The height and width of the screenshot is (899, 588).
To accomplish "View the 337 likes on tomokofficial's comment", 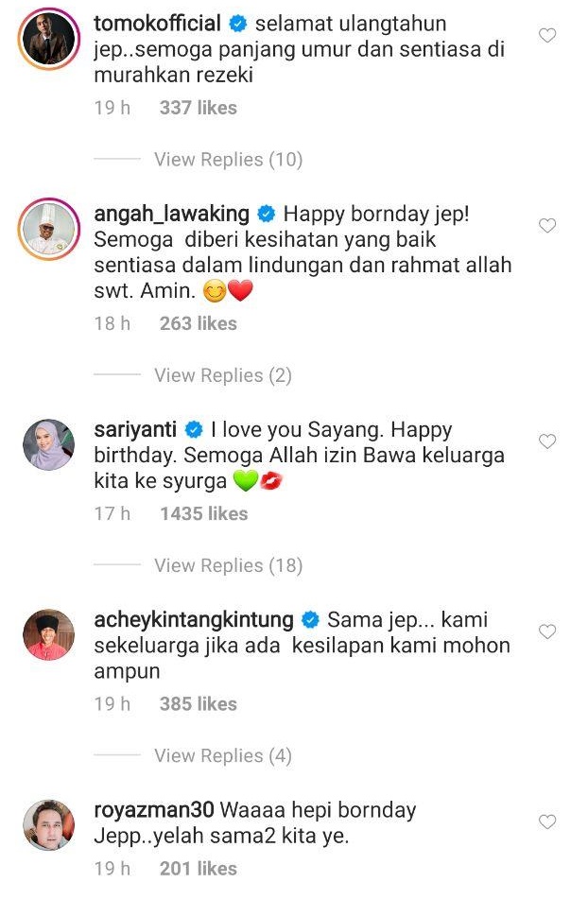I will (x=199, y=108).
